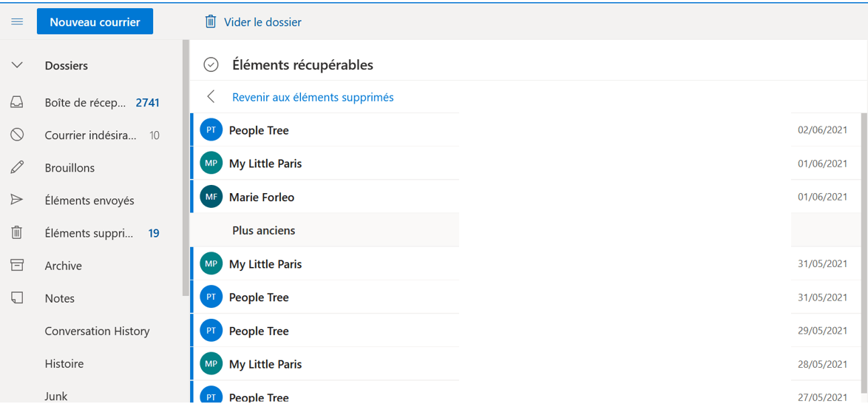Open the Histoire folder
Image resolution: width=868 pixels, height=404 pixels.
[x=64, y=363]
